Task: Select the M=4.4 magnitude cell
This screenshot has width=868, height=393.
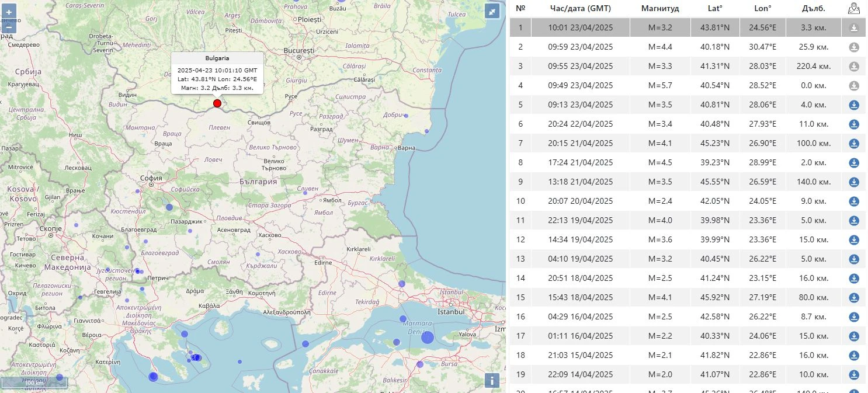Action: (x=660, y=47)
